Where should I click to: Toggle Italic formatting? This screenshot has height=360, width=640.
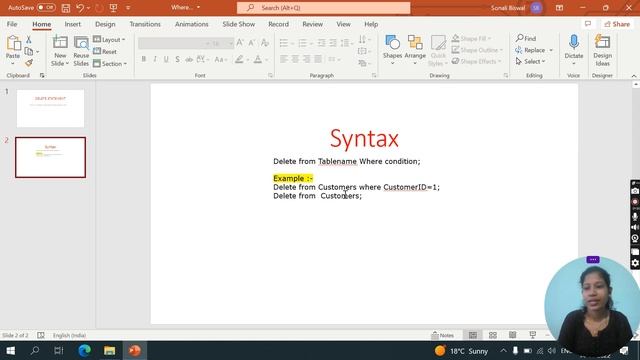coord(155,60)
